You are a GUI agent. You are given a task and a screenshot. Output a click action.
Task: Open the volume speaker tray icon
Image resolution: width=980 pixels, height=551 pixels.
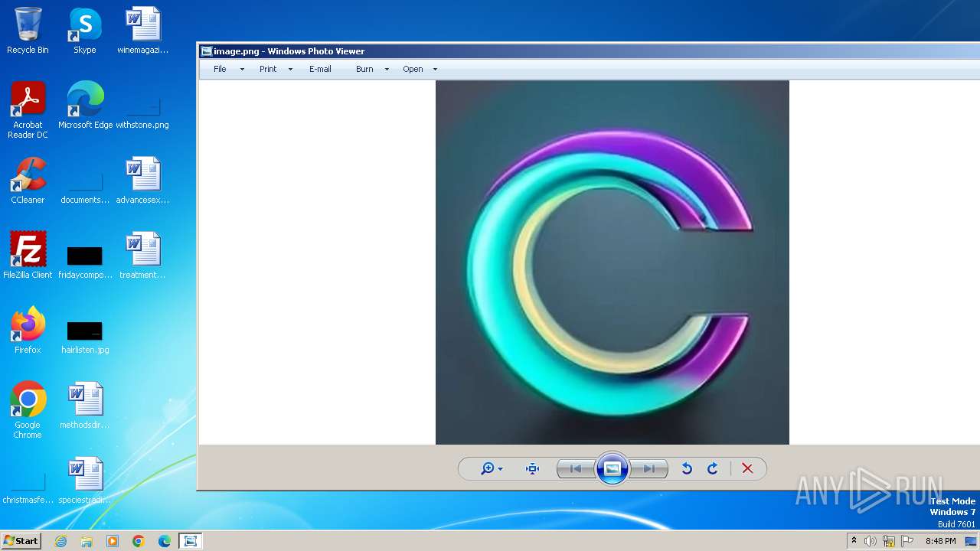point(870,541)
